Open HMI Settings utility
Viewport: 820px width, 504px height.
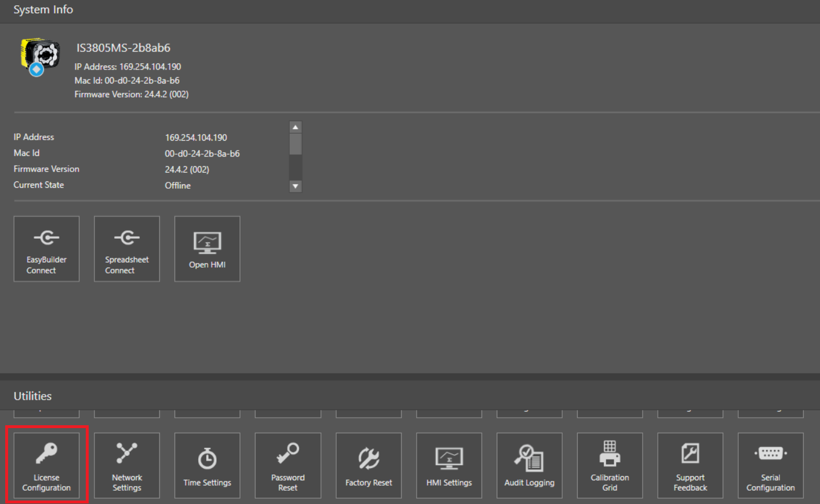tap(449, 465)
